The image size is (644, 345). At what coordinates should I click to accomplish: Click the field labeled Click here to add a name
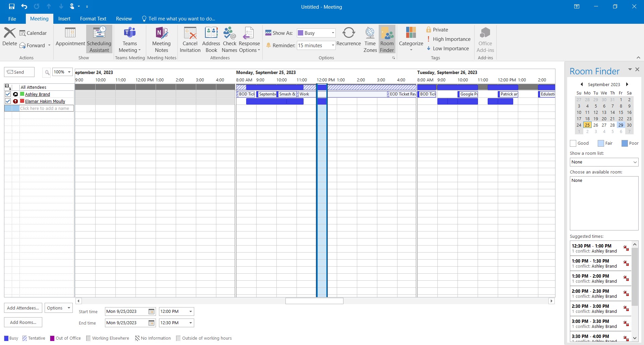46,108
